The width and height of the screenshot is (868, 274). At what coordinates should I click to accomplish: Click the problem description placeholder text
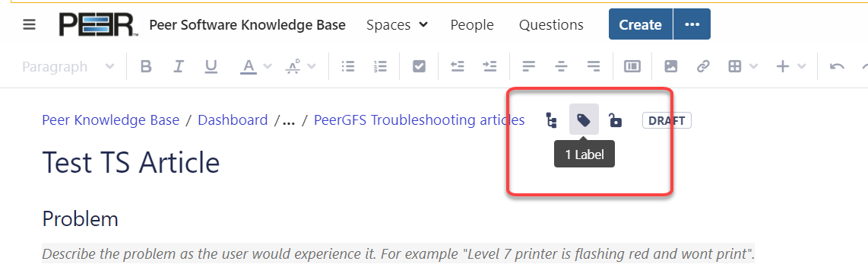[x=398, y=254]
